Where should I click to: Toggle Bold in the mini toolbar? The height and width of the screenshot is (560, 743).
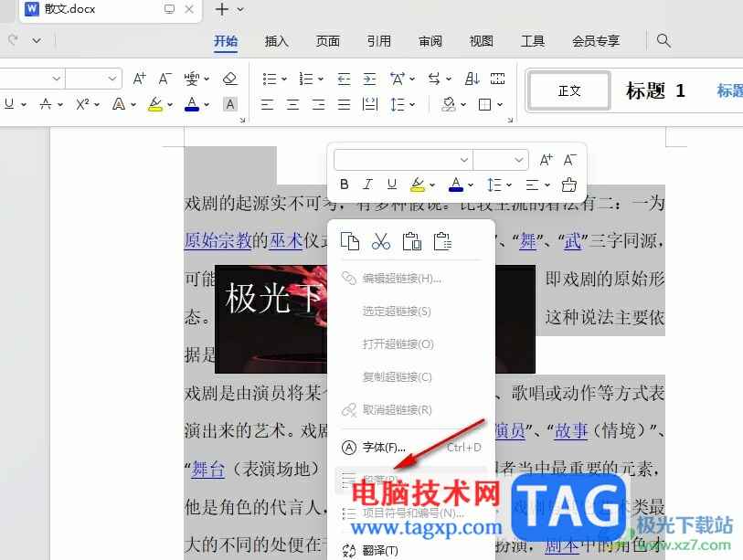click(345, 184)
